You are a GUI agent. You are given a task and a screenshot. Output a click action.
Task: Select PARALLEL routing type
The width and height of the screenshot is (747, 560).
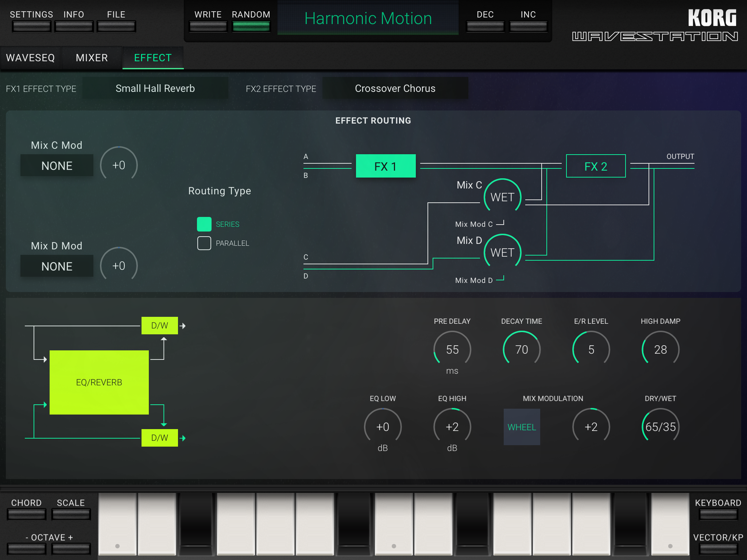pyautogui.click(x=204, y=243)
